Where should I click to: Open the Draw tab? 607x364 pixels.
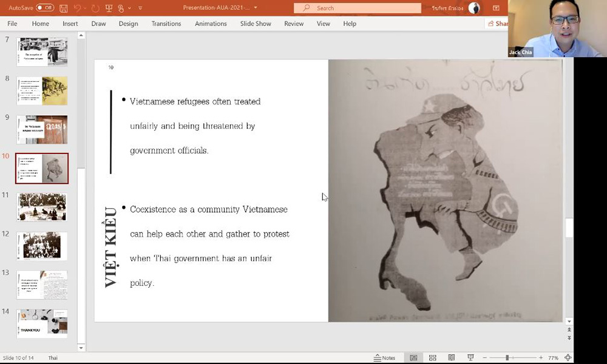[x=99, y=24]
